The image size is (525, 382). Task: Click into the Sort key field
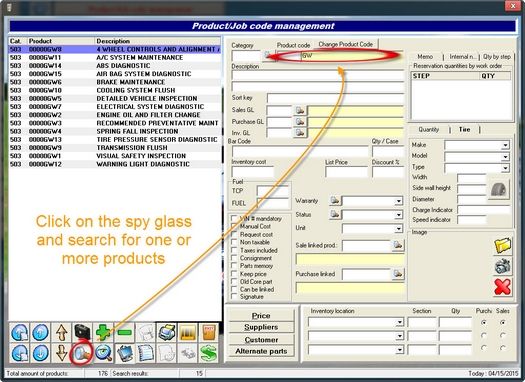(335, 98)
